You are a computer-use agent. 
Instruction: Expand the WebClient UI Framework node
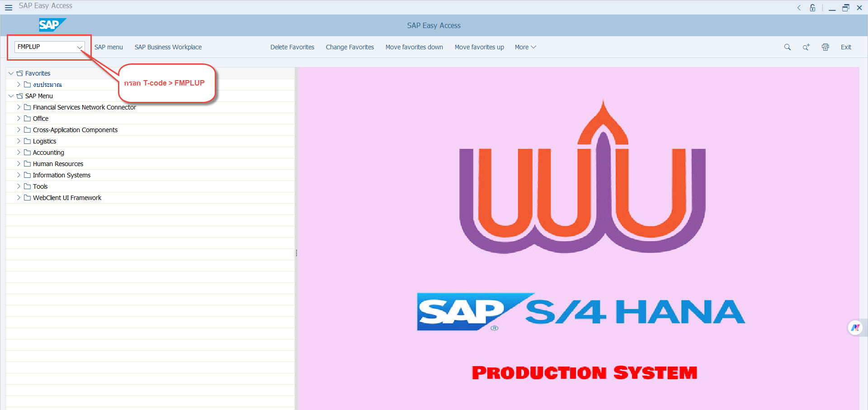coord(19,198)
